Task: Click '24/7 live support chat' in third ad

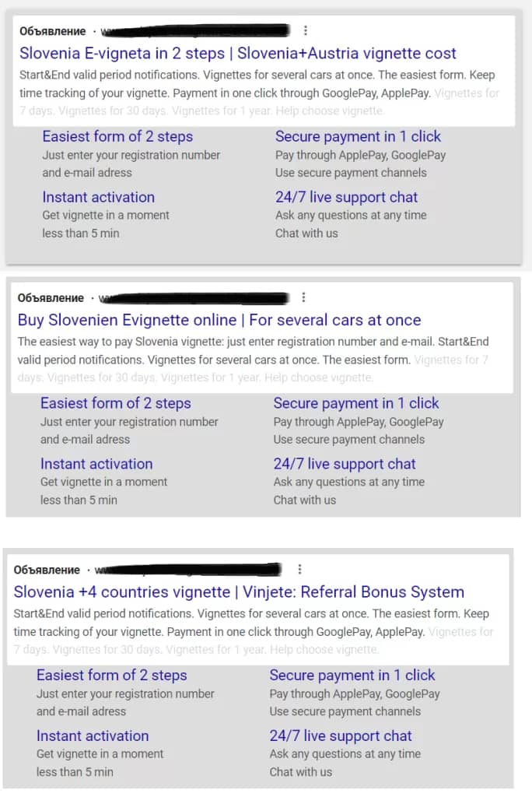Action: (341, 736)
